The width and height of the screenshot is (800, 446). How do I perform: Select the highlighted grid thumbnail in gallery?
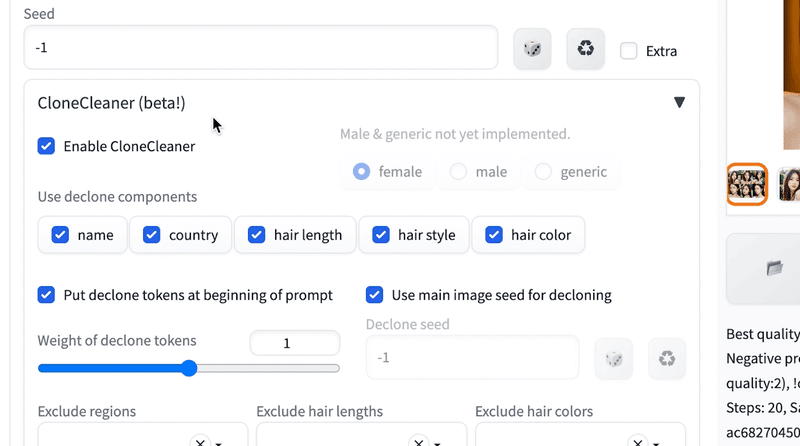pos(746,184)
